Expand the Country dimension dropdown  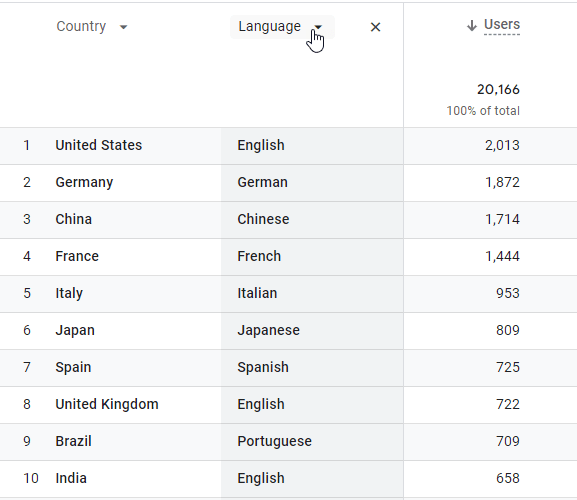click(x=124, y=27)
